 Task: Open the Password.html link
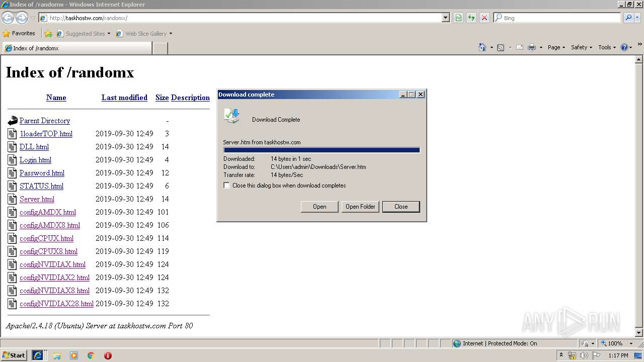(x=42, y=173)
